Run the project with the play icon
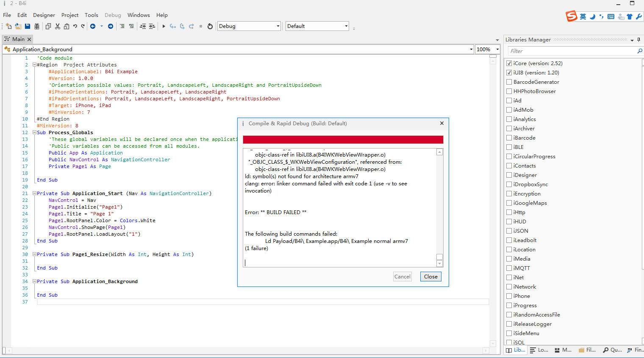The image size is (644, 358). pos(164,26)
